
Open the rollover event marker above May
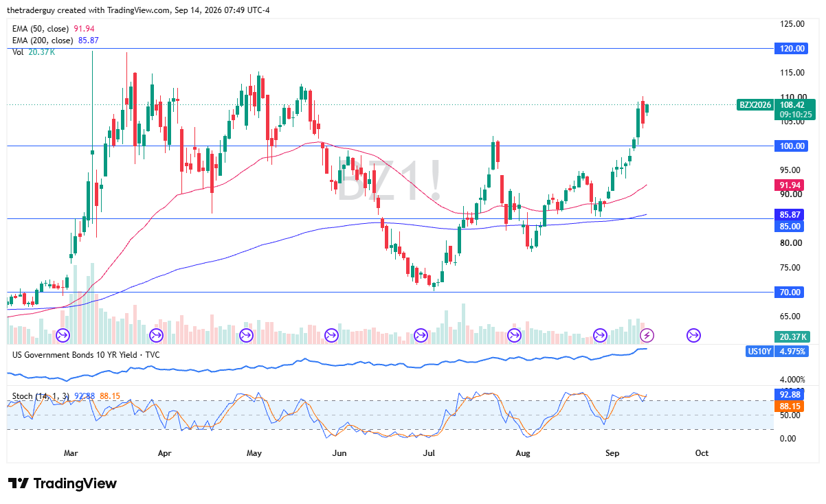245,335
